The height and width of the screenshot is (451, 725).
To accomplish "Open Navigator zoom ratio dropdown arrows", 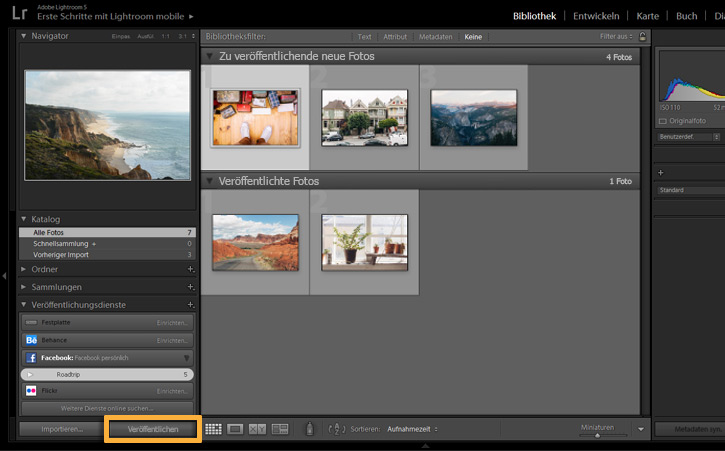I will [x=193, y=36].
